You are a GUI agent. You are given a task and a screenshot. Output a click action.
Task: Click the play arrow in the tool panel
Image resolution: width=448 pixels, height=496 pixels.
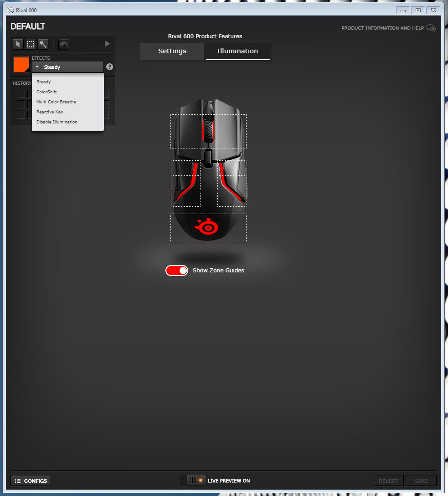click(x=108, y=44)
